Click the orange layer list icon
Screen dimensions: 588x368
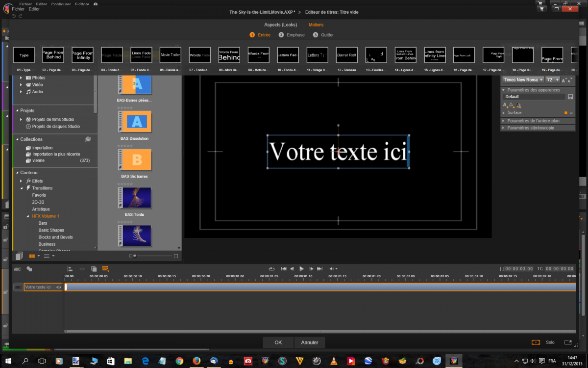point(105,268)
